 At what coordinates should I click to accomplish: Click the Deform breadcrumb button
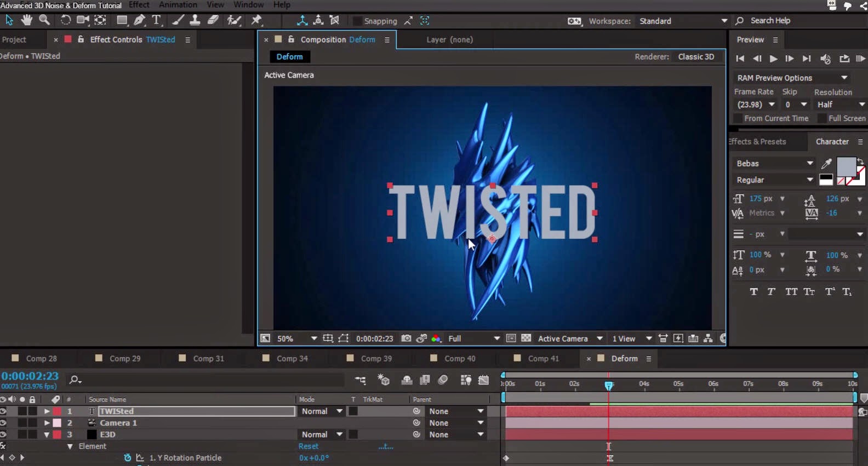(289, 56)
